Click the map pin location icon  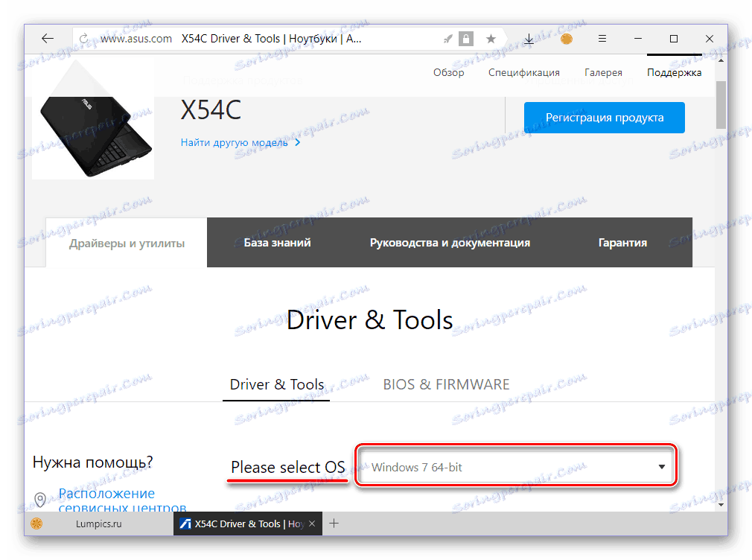click(40, 500)
